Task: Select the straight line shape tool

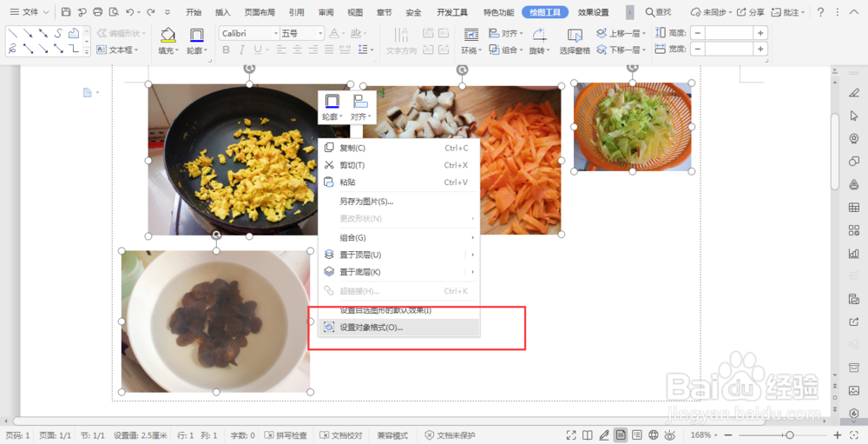Action: pos(13,34)
